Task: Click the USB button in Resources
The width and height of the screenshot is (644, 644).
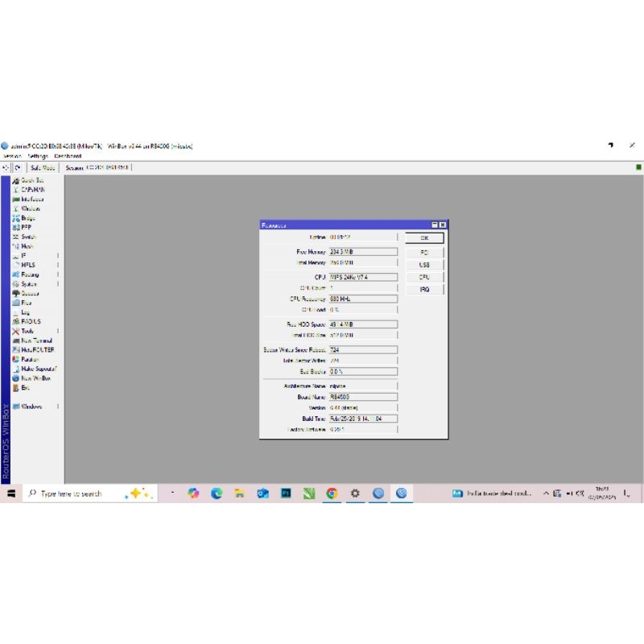Action: 424,264
